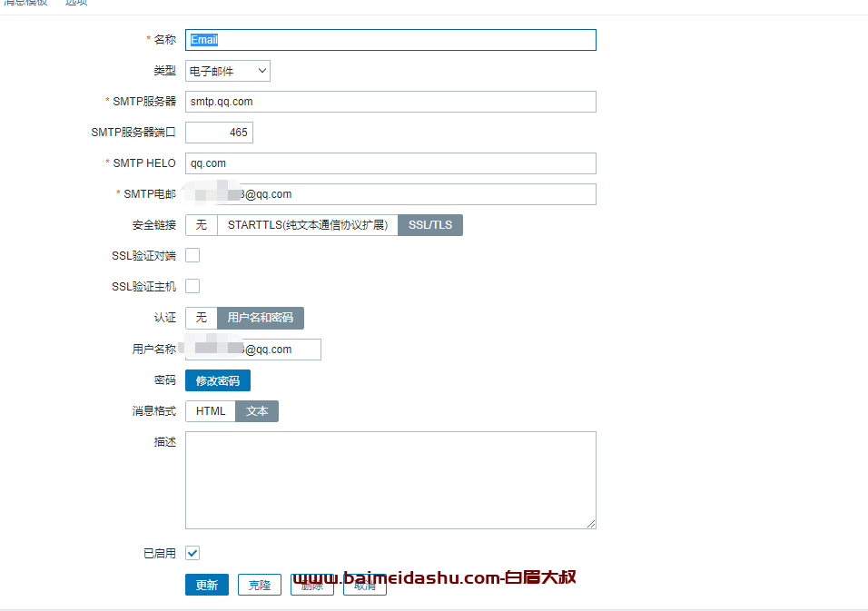
Task: Choose 文本 message format
Action: tap(257, 411)
